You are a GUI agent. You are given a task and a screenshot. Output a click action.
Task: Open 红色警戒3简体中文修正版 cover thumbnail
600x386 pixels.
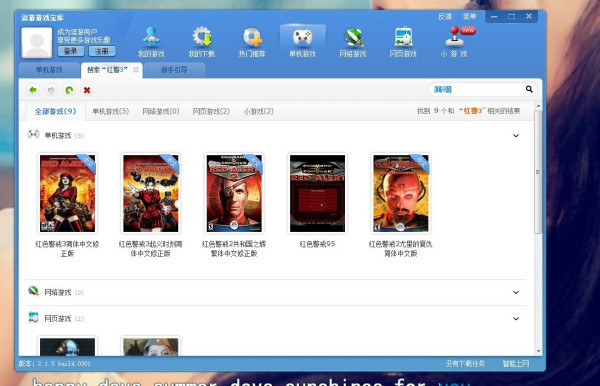click(67, 193)
